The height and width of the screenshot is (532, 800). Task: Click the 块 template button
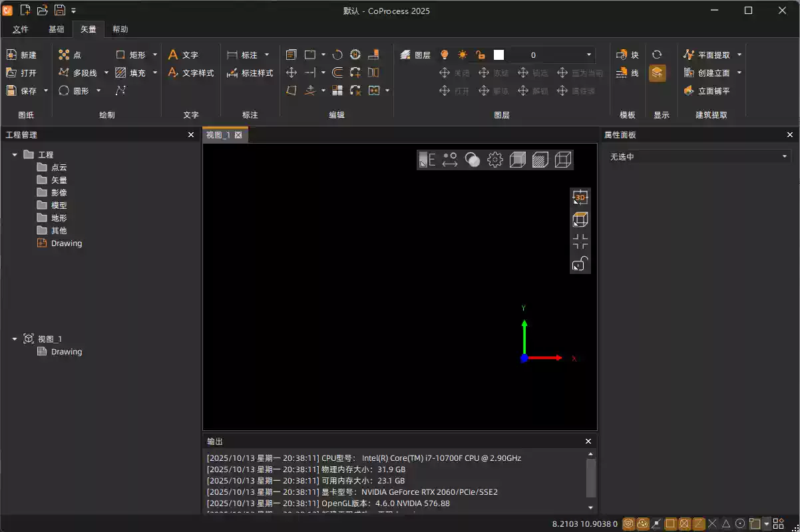[628, 55]
